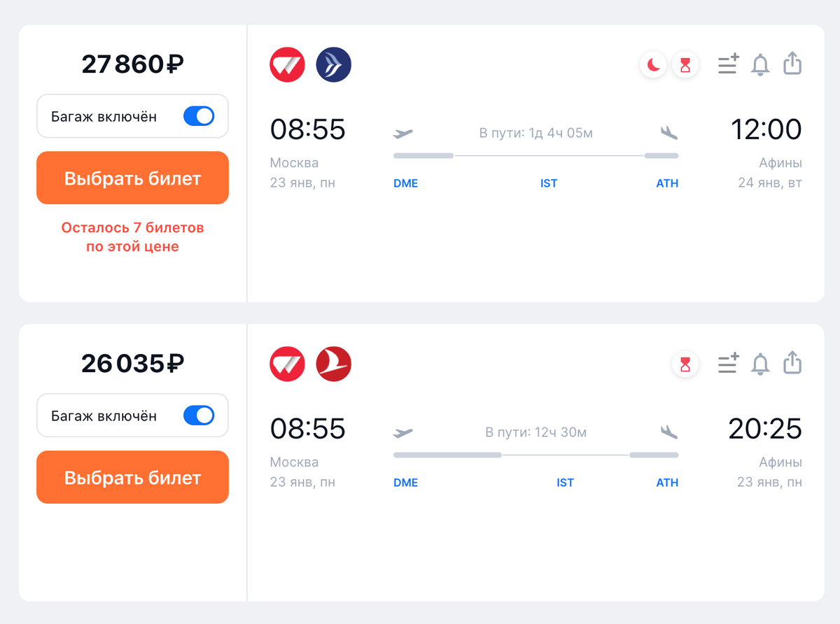Toggle «Багаж включён» switch on 26 035₽ ticket
Viewport: 840px width, 624px height.
point(199,416)
